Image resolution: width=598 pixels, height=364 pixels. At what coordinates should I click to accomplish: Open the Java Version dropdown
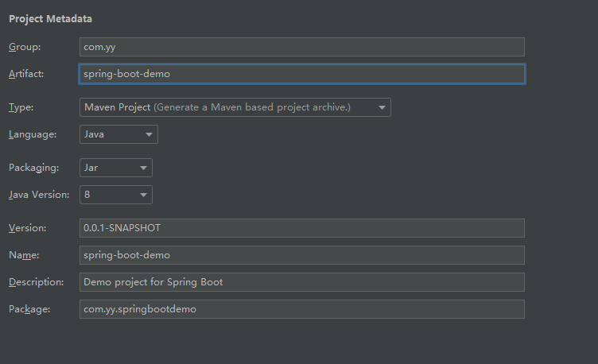(116, 195)
